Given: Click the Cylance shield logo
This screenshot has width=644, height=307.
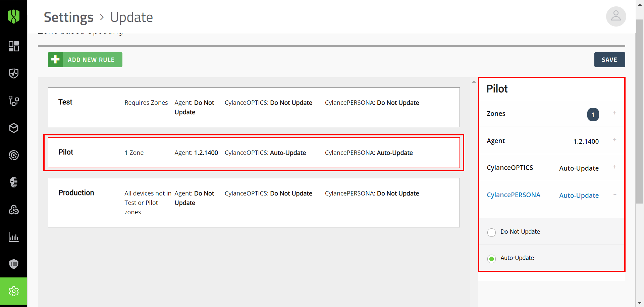Looking at the screenshot, I should (14, 16).
